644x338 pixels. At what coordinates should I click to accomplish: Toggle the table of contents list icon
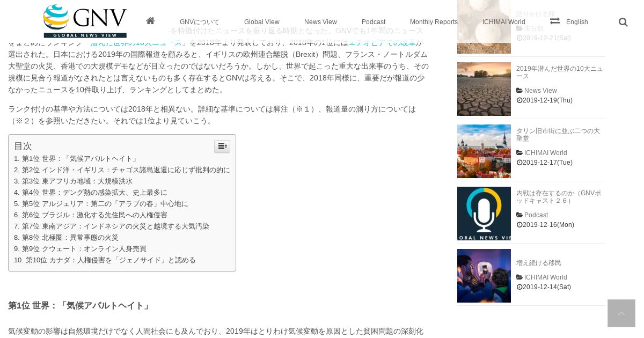click(x=222, y=146)
